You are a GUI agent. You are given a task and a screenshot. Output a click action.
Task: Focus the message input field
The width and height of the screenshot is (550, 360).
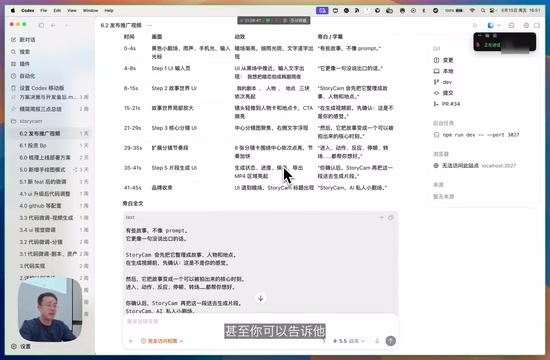(260, 321)
